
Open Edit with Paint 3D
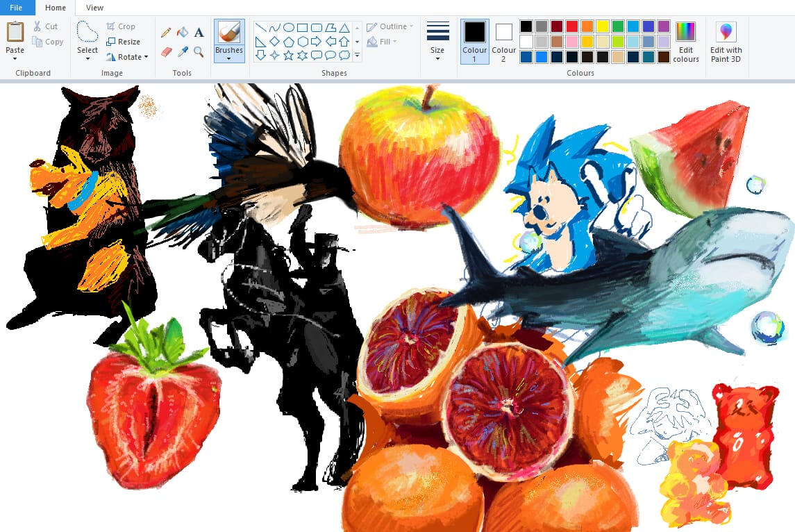726,42
